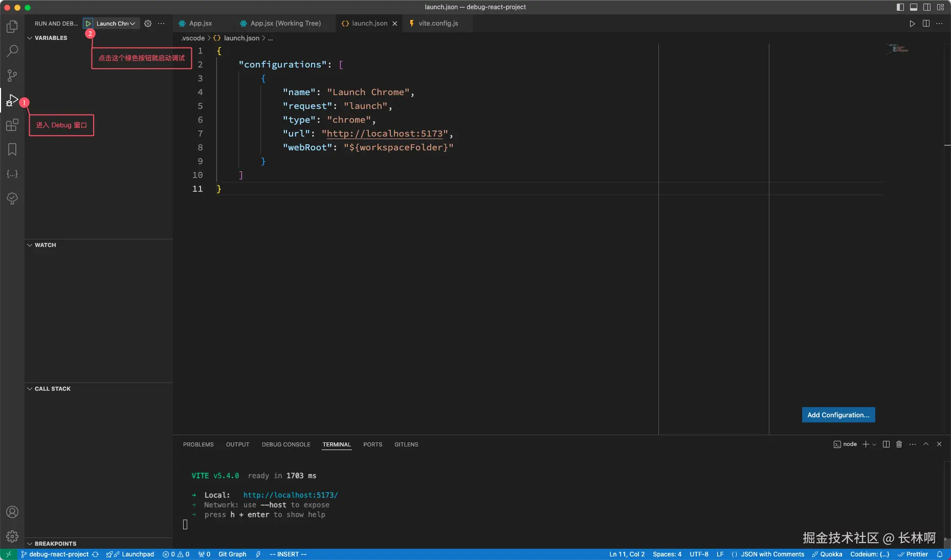Screen dimensions: 951x560
Task: Switch to the DEBUG CONSOLE panel tab
Action: point(286,444)
